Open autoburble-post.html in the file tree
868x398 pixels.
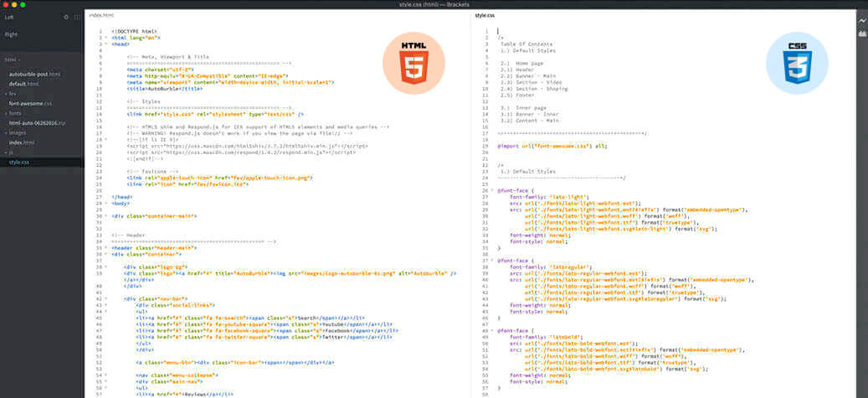(34, 74)
